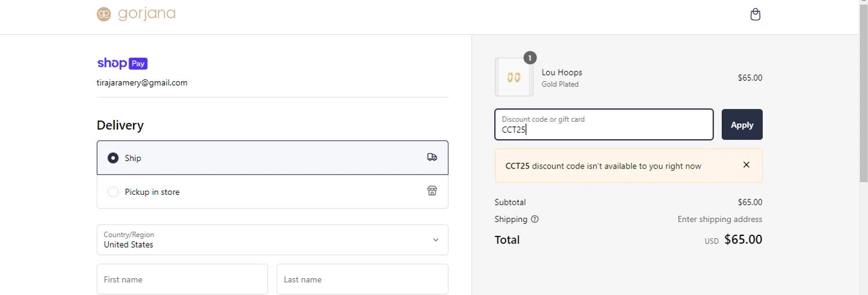Click the Shop Pay logo
This screenshot has height=295, width=868.
[x=122, y=64]
